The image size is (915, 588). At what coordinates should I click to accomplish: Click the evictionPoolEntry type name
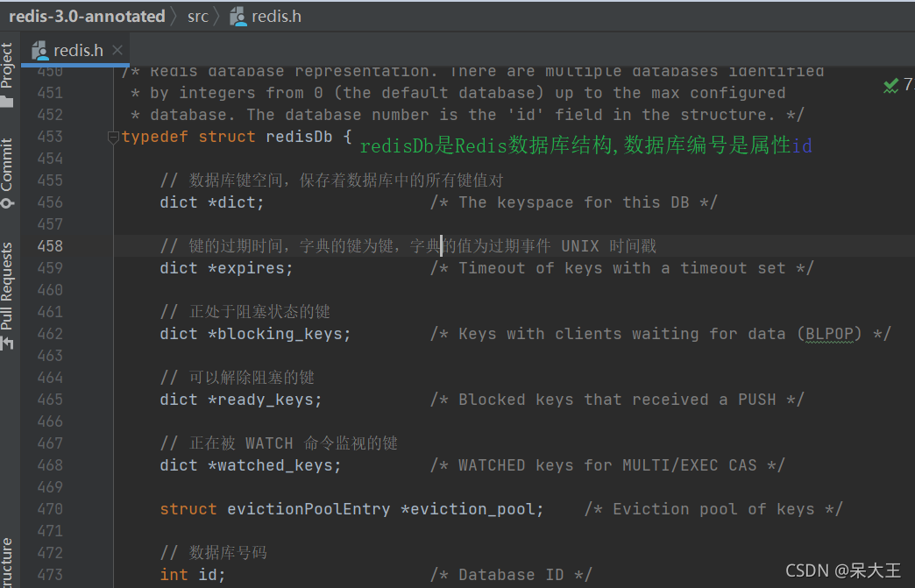click(x=309, y=509)
